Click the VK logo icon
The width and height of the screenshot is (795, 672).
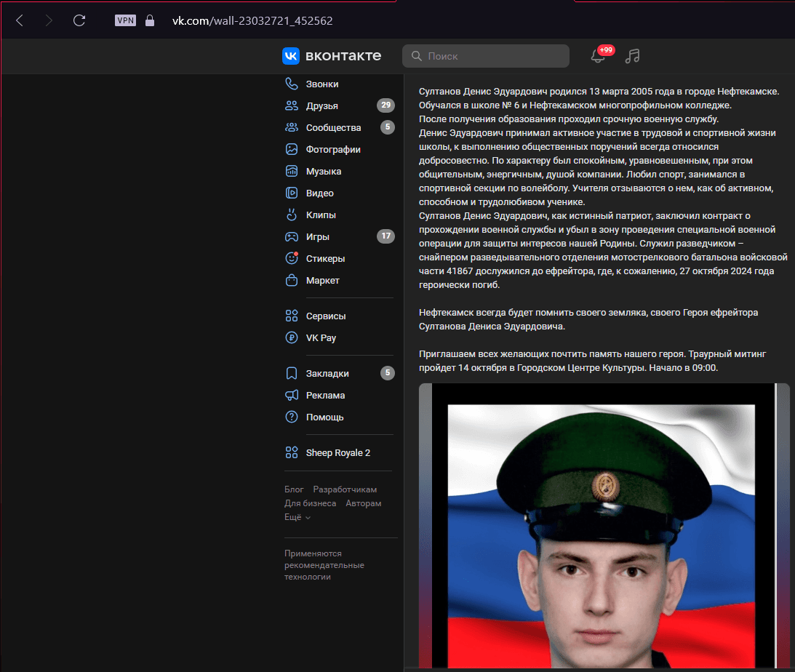(x=291, y=56)
